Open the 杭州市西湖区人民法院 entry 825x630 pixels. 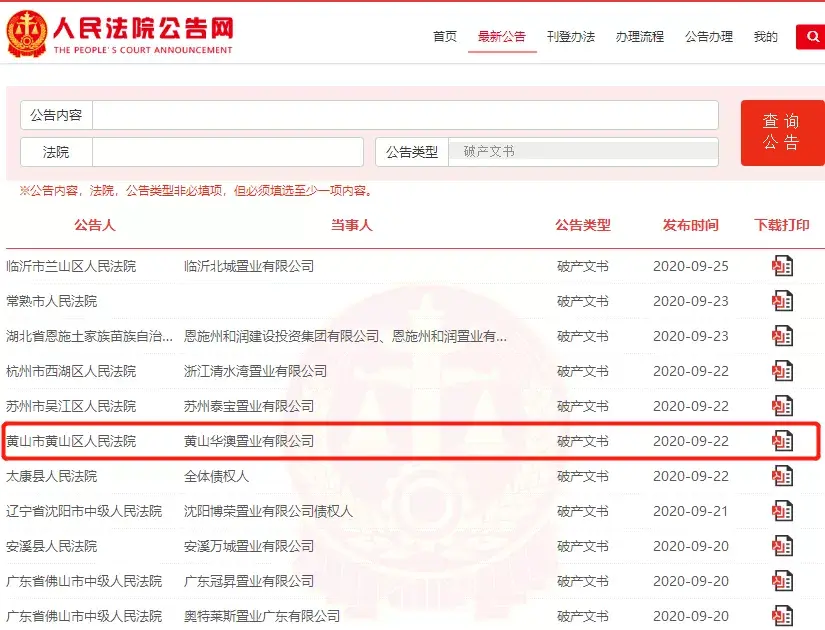click(x=71, y=371)
